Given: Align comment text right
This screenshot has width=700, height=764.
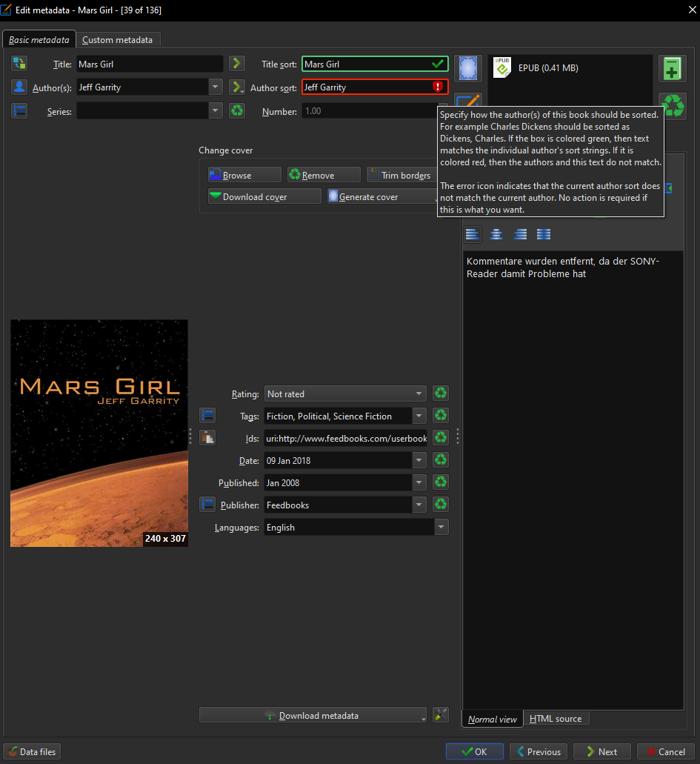Looking at the screenshot, I should point(520,234).
